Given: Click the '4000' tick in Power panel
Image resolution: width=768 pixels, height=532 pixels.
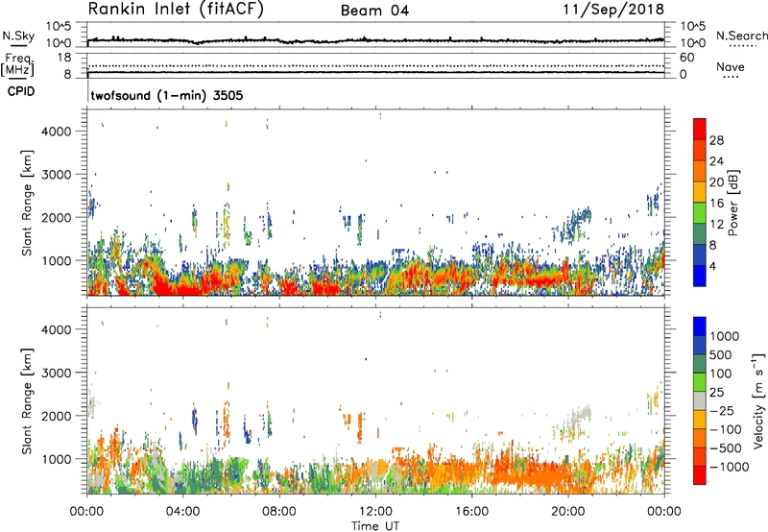Looking at the screenshot, I should click(56, 132).
